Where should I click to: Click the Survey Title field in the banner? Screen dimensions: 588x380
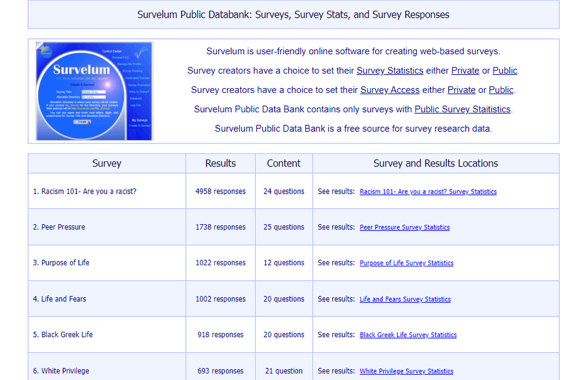tap(93, 92)
